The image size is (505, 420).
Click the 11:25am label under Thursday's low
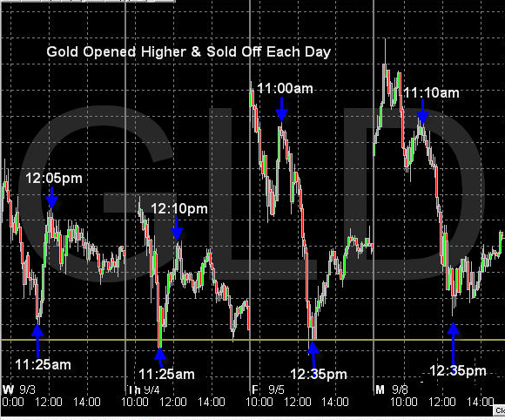coord(167,374)
